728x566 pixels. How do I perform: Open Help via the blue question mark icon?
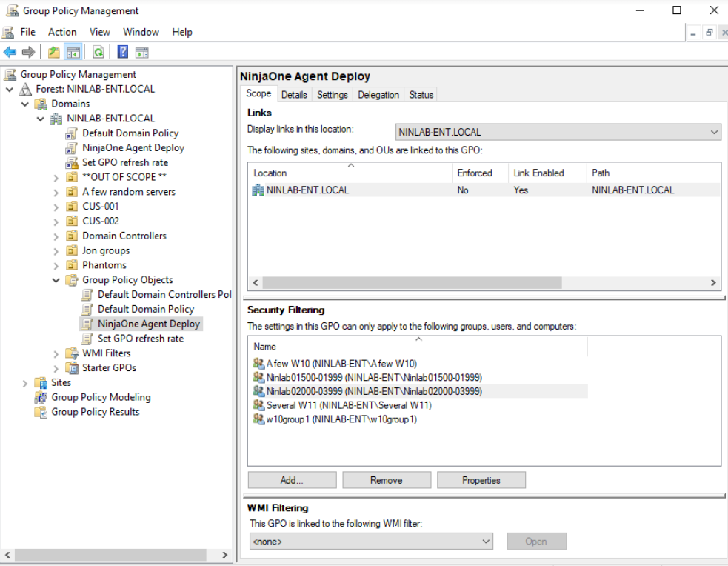[123, 52]
